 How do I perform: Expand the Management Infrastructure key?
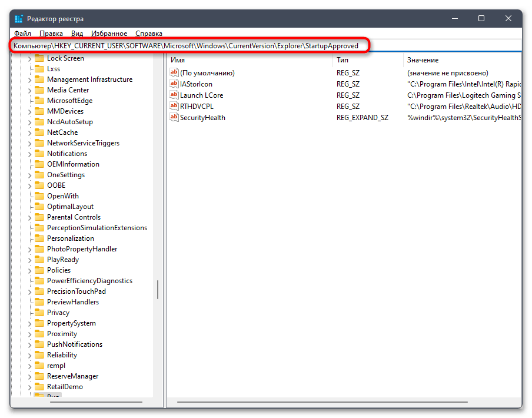(29, 80)
